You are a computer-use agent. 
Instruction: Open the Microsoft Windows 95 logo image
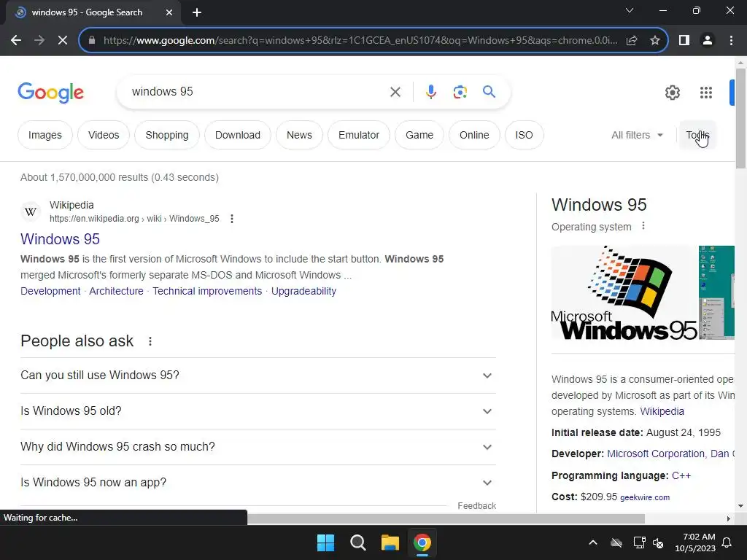(624, 292)
